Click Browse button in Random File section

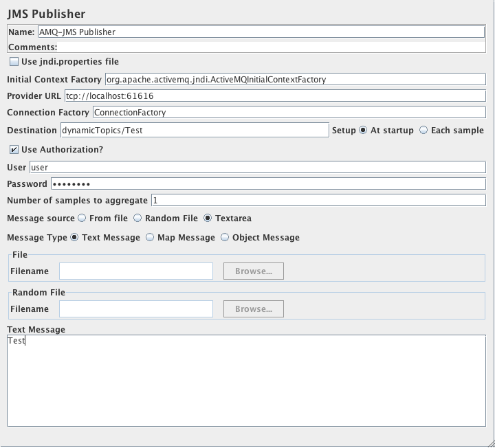253,309
